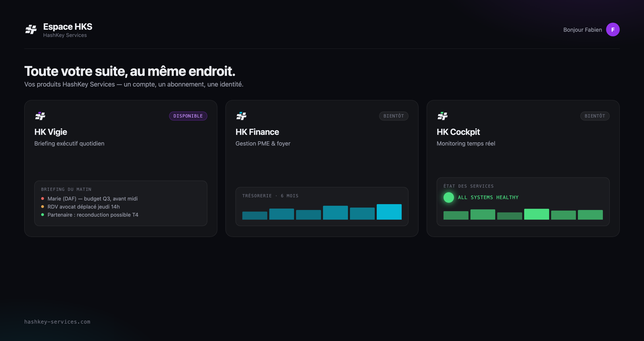This screenshot has height=341, width=644.
Task: Click the brightest green services status bar
Action: click(x=537, y=214)
